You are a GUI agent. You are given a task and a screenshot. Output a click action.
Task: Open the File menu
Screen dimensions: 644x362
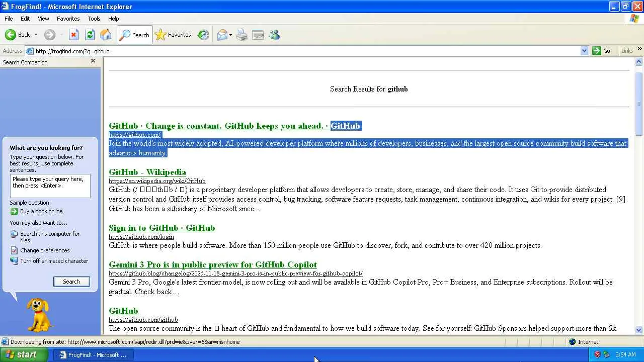[9, 19]
